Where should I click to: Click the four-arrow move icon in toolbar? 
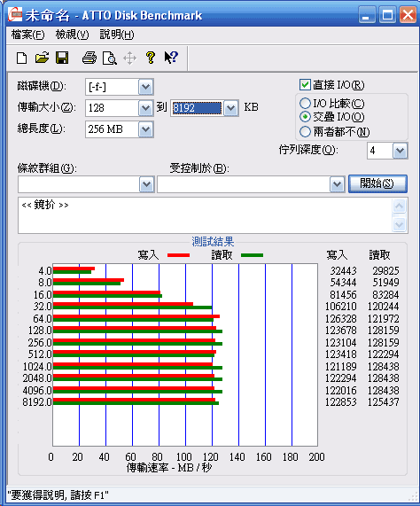pos(129,58)
